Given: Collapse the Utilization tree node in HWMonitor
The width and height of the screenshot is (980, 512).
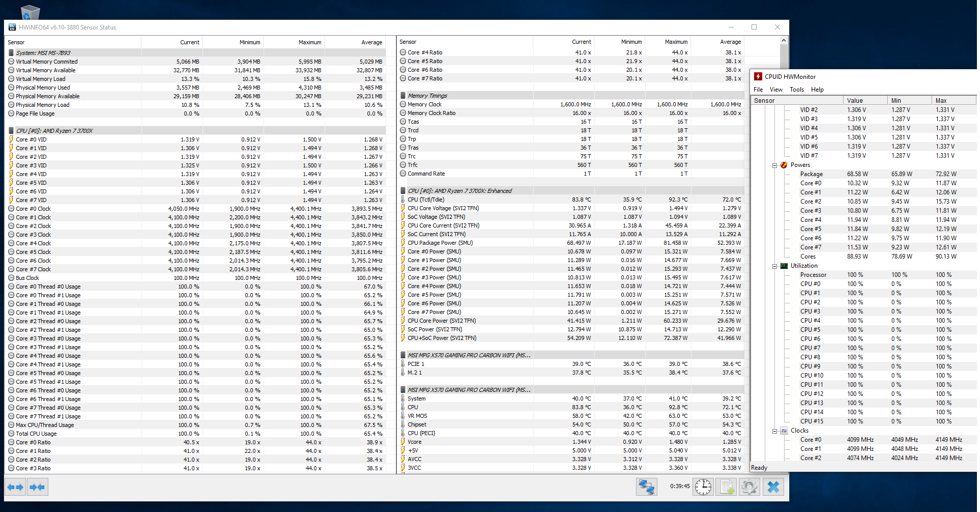Looking at the screenshot, I should [x=775, y=266].
